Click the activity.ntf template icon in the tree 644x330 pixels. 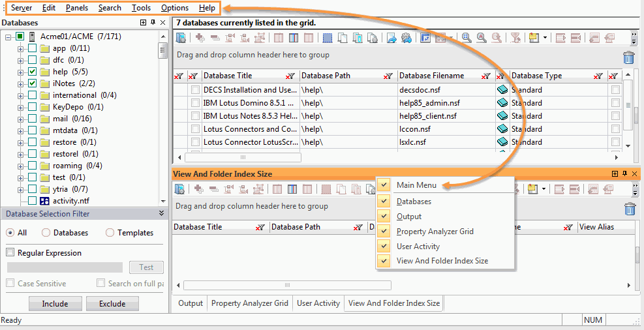(45, 201)
